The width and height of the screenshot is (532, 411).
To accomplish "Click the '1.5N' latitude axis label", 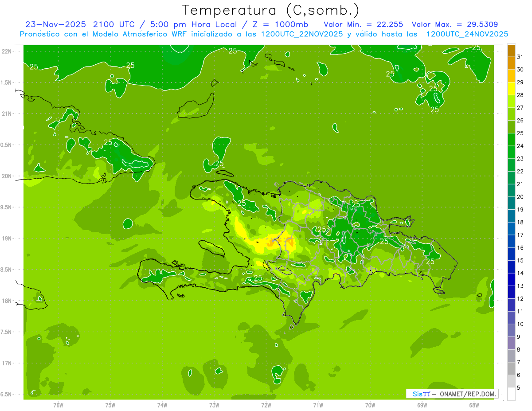I will (7, 82).
